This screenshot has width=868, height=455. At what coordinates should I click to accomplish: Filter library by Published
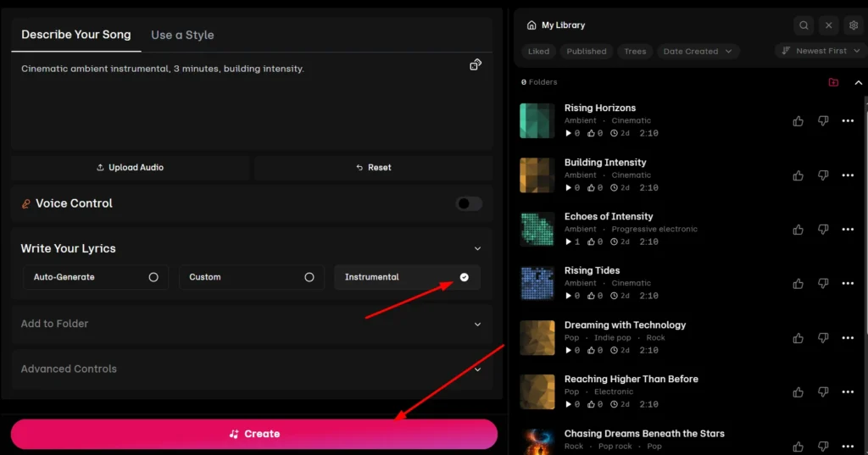(x=587, y=51)
